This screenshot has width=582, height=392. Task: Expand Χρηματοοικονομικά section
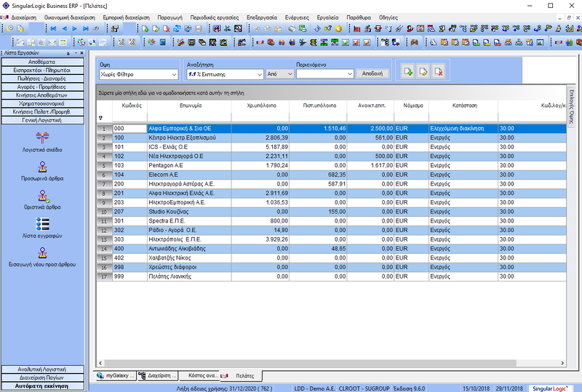click(x=43, y=103)
